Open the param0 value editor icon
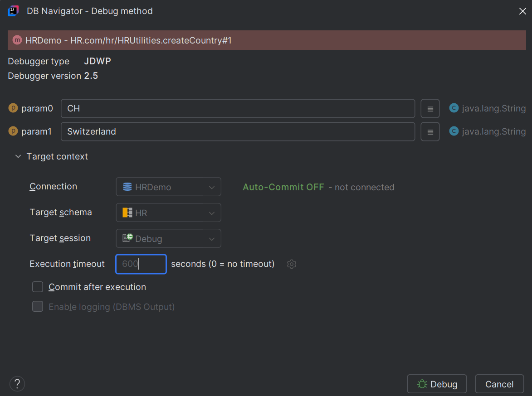This screenshot has height=396, width=532. 430,108
